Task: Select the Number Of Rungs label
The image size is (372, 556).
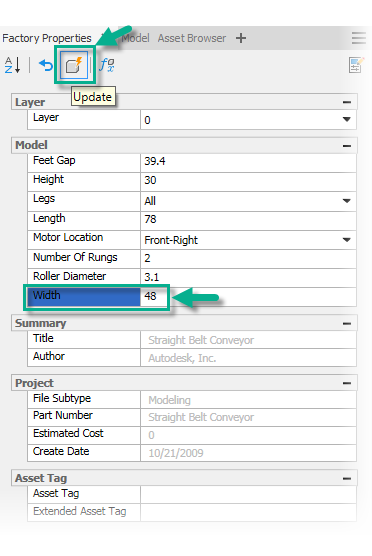Action: 84,258
